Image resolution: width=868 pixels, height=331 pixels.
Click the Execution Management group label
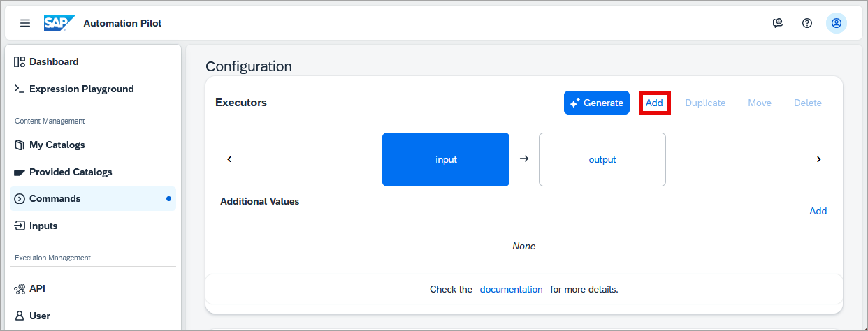52,258
